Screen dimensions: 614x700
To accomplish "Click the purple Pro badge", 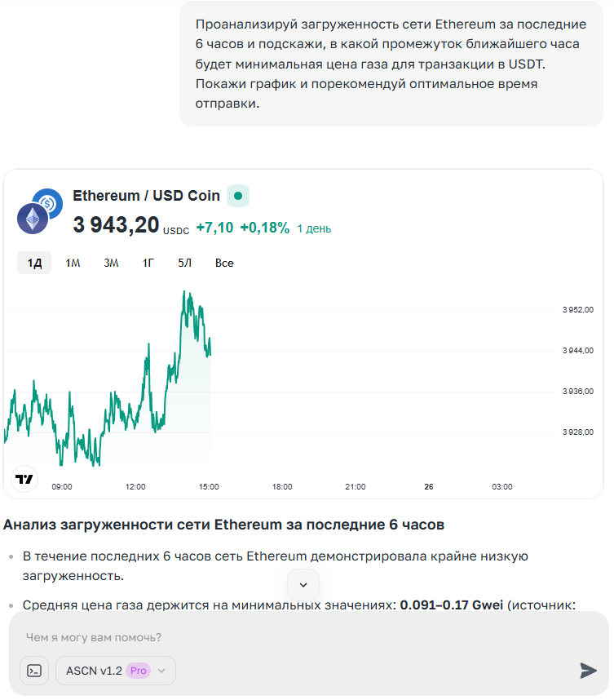I will (138, 671).
